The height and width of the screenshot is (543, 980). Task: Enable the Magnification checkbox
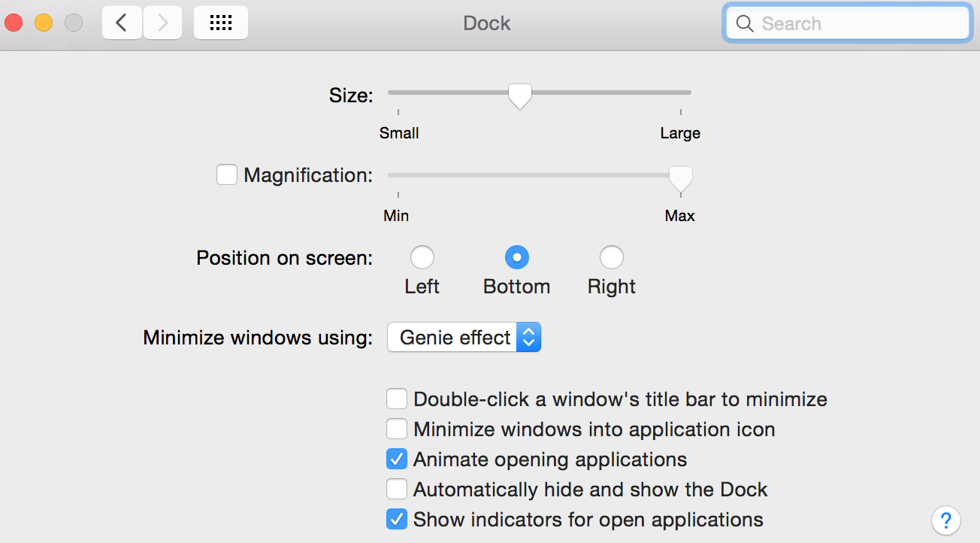click(227, 175)
